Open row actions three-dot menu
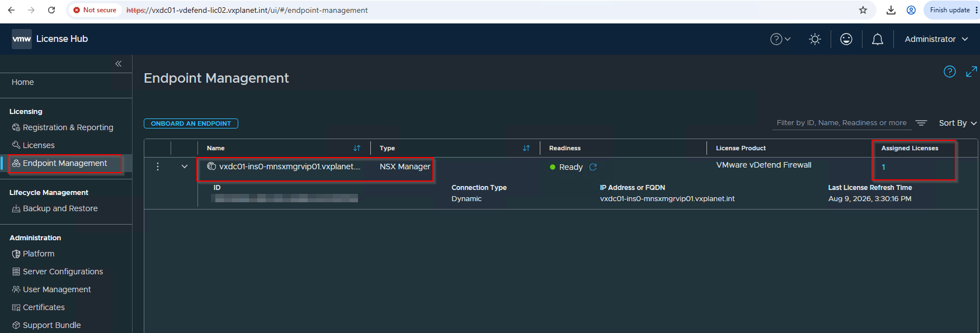Image resolution: width=980 pixels, height=333 pixels. pyautogui.click(x=158, y=166)
